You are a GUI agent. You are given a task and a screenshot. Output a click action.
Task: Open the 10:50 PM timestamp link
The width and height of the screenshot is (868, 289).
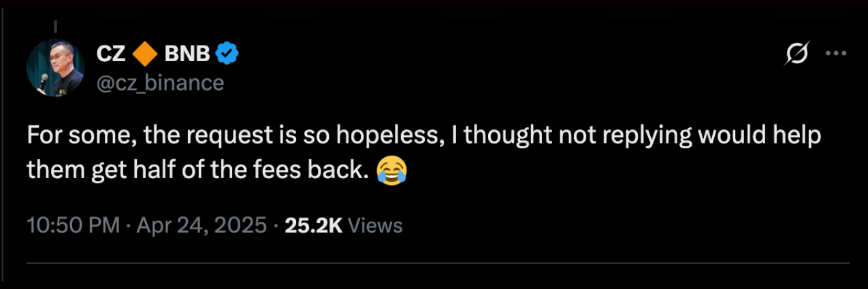click(x=74, y=225)
